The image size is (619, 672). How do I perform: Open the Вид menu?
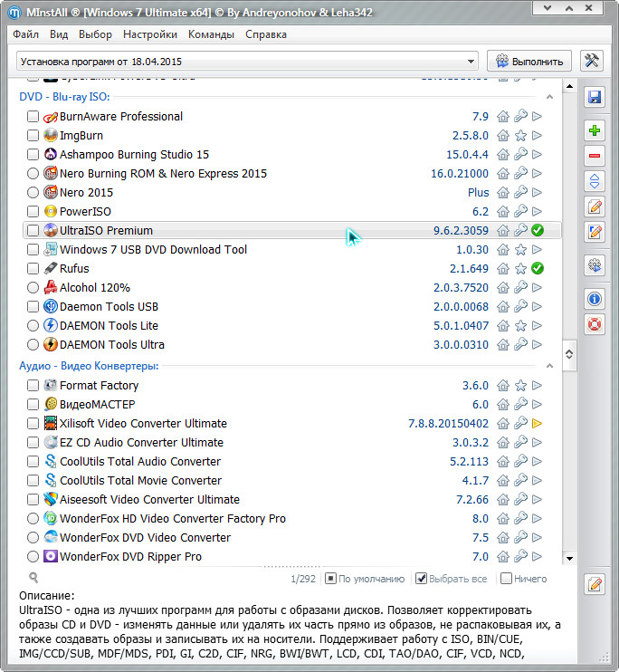(x=59, y=34)
